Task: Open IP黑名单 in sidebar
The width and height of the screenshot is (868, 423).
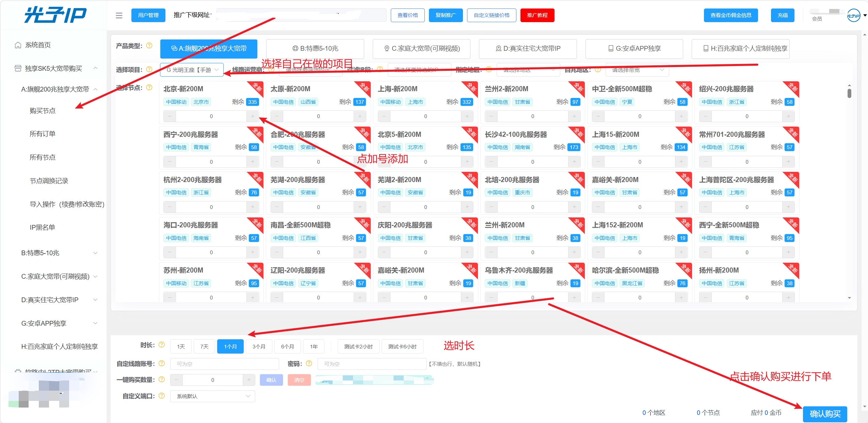Action: pos(43,227)
